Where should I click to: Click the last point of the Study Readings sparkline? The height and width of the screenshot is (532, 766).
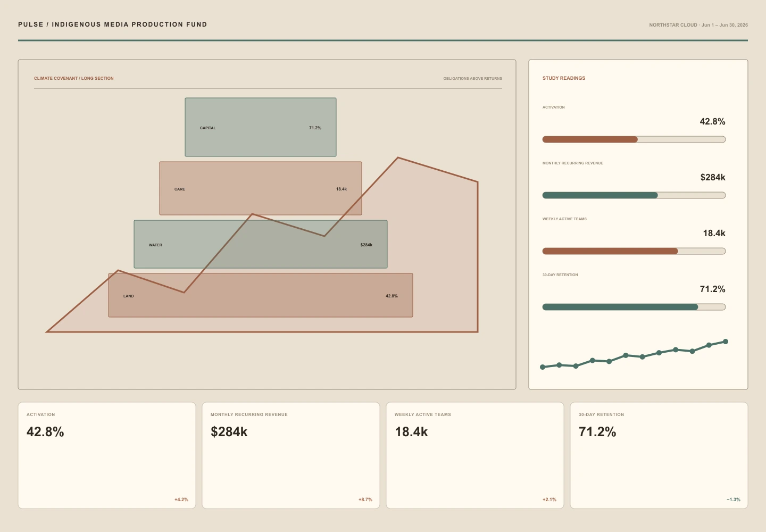[726, 342]
